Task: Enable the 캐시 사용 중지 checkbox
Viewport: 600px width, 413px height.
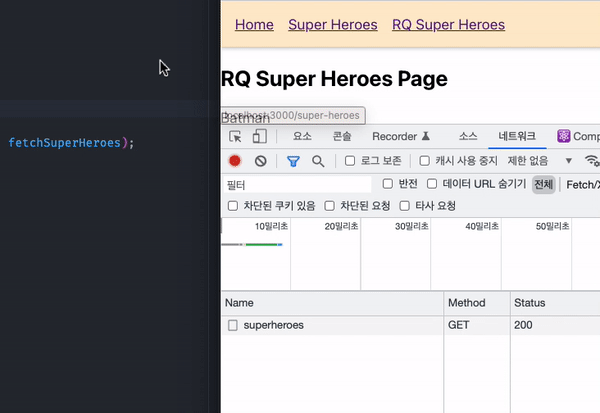Action: pyautogui.click(x=424, y=161)
